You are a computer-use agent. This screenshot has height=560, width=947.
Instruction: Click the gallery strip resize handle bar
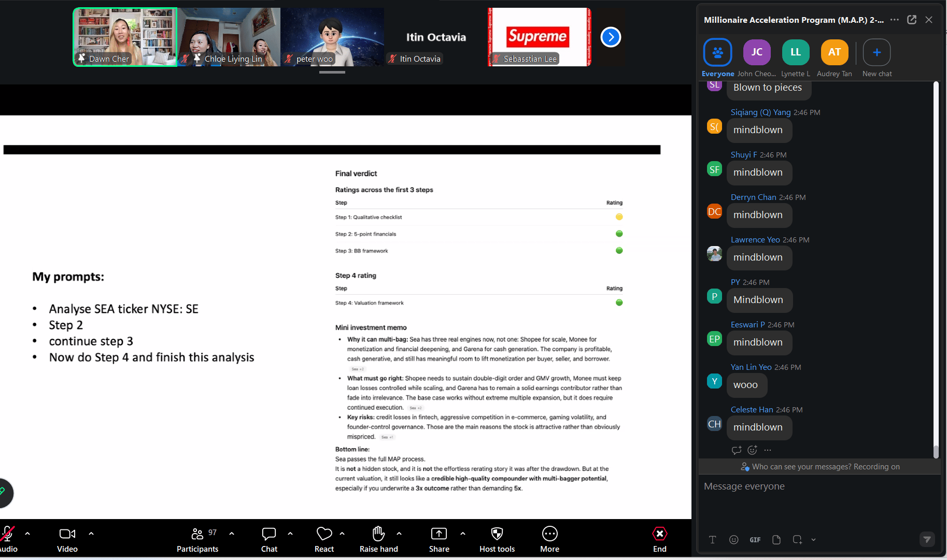pos(332,73)
